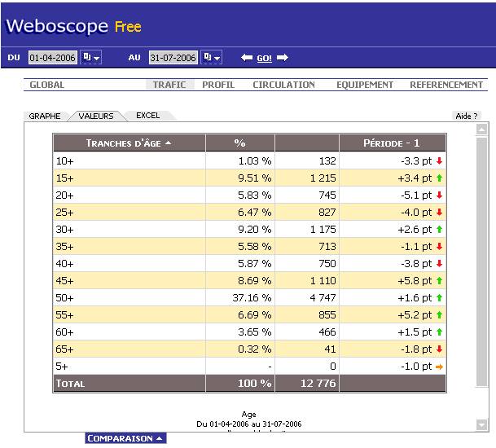Open the end date calendar picker

pyautogui.click(x=212, y=57)
